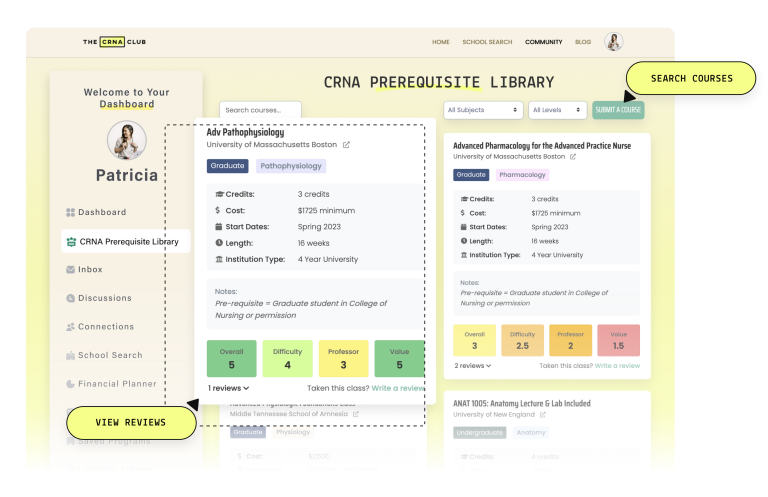This screenshot has height=497, width=768.
Task: Click Write a review on the Adv Pathophysiology card
Action: pyautogui.click(x=398, y=388)
